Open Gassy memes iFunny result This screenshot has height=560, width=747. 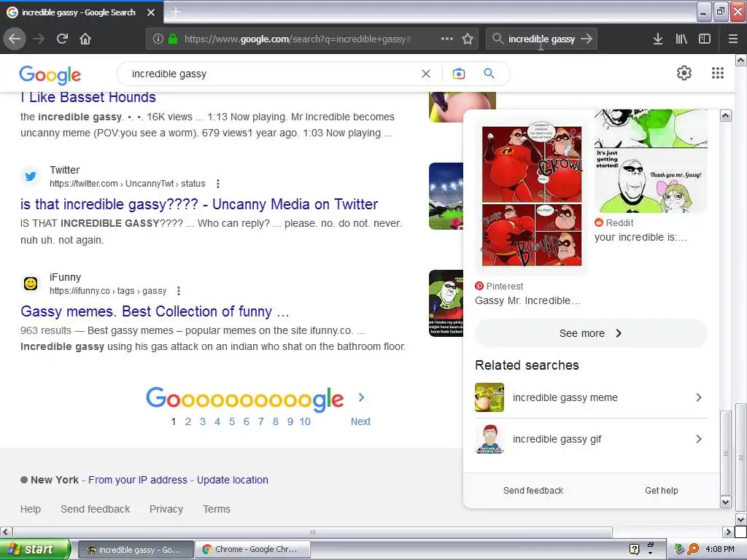(155, 311)
